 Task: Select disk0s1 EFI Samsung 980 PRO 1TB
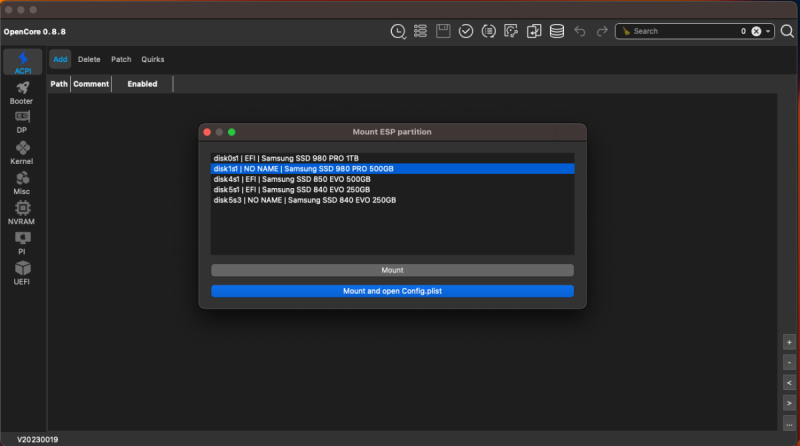click(x=392, y=158)
